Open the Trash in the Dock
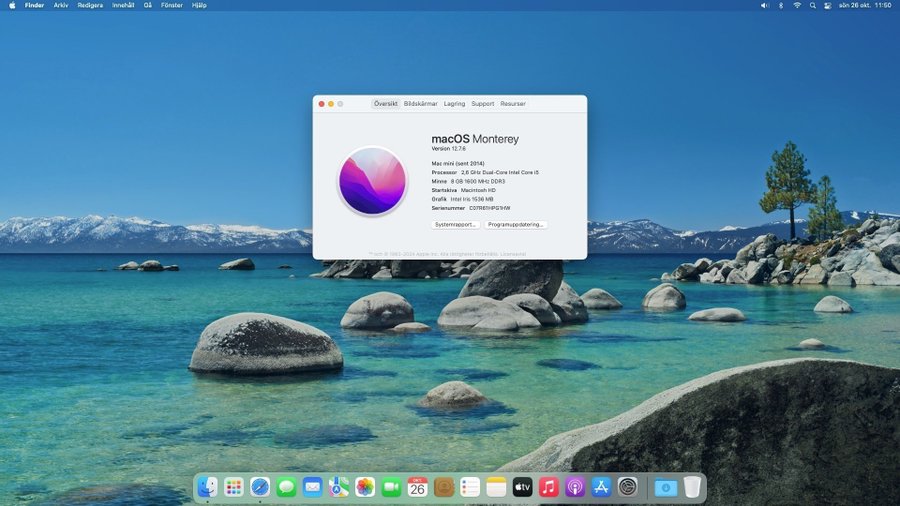This screenshot has width=900, height=506. pyautogui.click(x=692, y=487)
